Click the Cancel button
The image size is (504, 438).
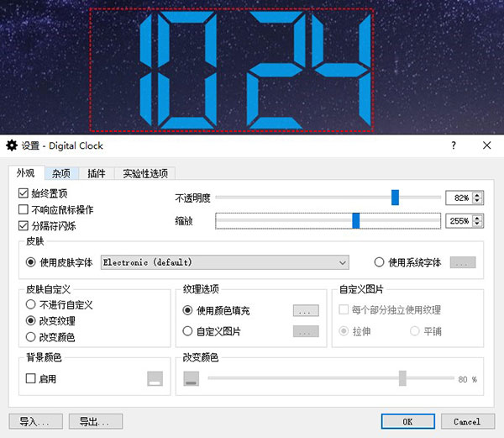click(467, 421)
